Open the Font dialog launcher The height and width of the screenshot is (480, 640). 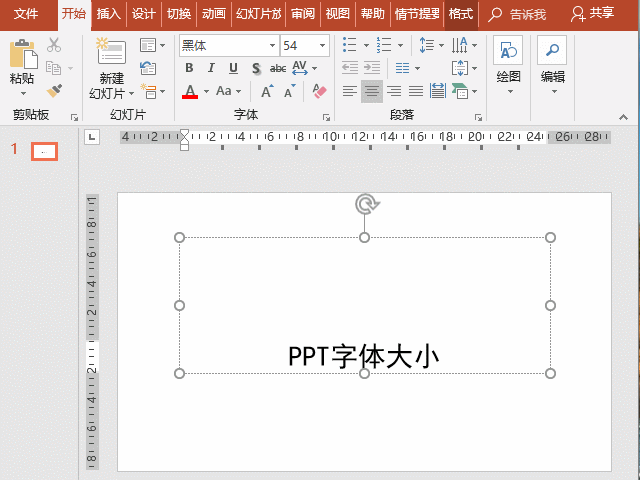point(326,118)
